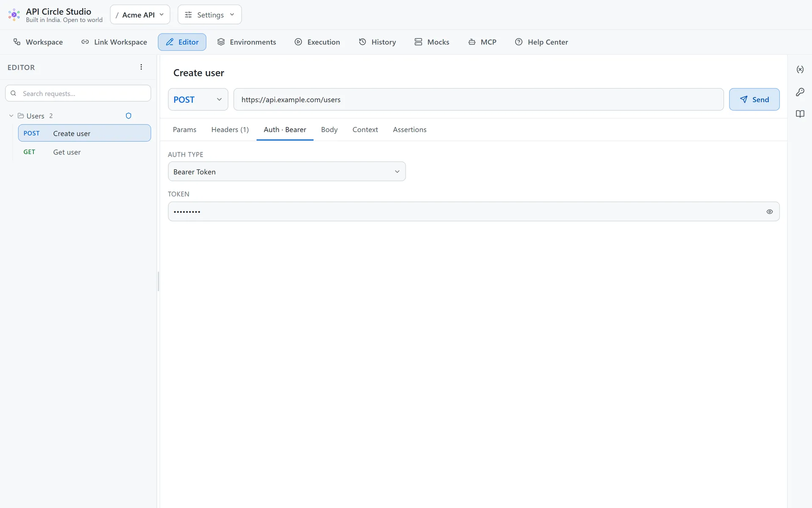812x508 pixels.
Task: Open the Settings dropdown
Action: pyautogui.click(x=210, y=15)
